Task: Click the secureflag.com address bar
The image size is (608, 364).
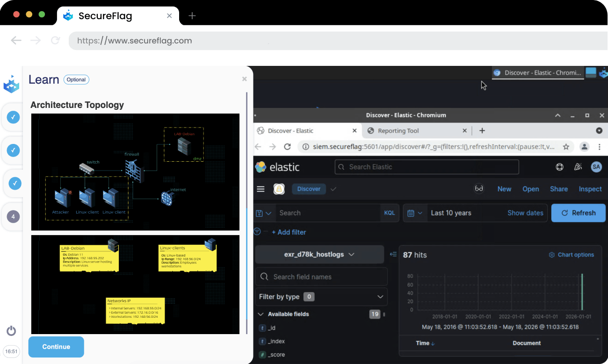Action: [338, 41]
